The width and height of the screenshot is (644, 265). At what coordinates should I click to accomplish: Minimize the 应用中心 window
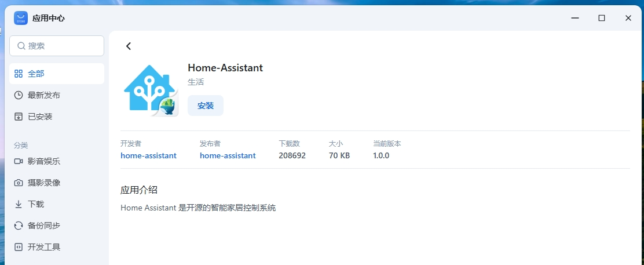[576, 18]
